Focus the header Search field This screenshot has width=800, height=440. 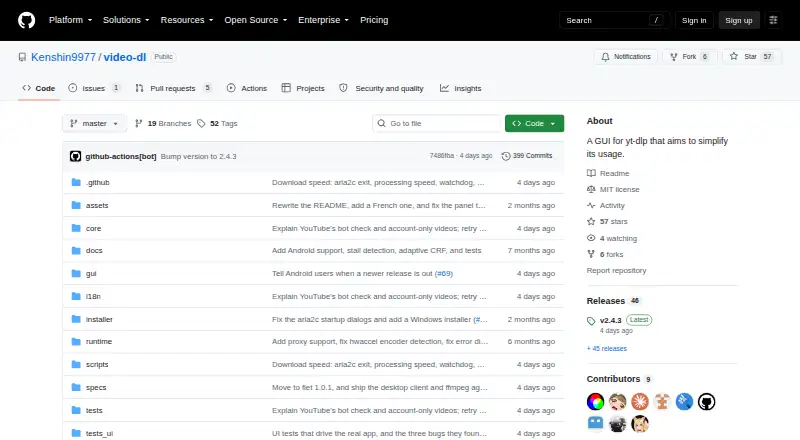pos(614,20)
